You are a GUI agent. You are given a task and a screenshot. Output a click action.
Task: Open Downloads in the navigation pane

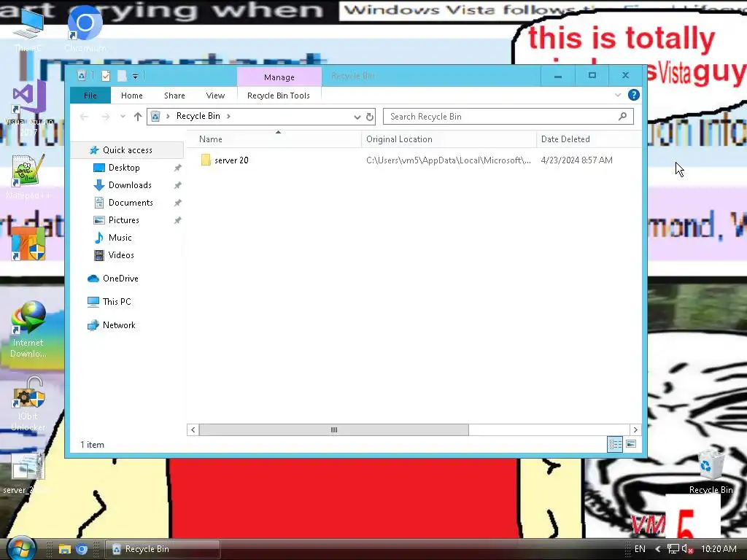pos(130,185)
